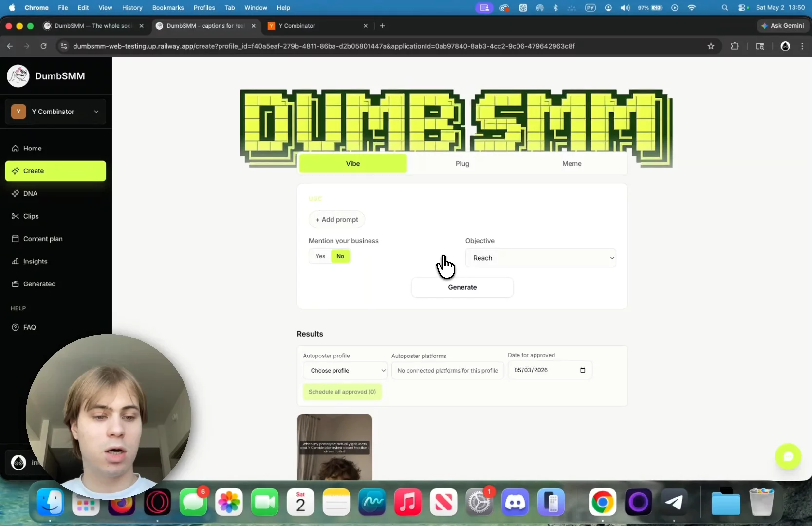Screen dimensions: 812x526
Task: Open the Profiles menu
Action: click(204, 8)
